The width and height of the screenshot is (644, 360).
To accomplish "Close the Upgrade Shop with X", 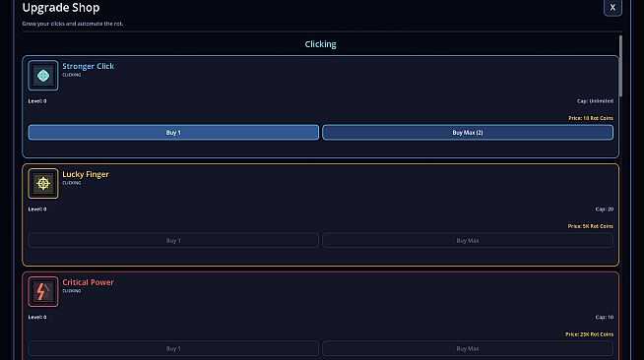I will point(612,8).
